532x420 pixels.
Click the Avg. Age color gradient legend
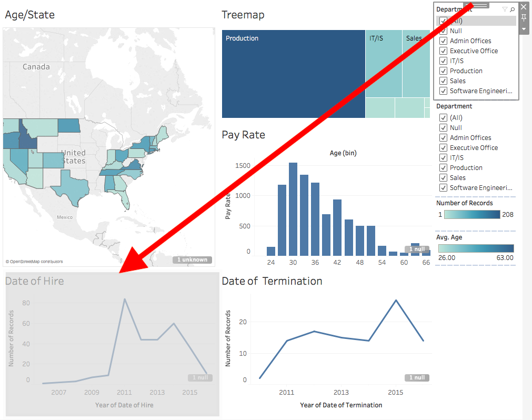(x=476, y=248)
